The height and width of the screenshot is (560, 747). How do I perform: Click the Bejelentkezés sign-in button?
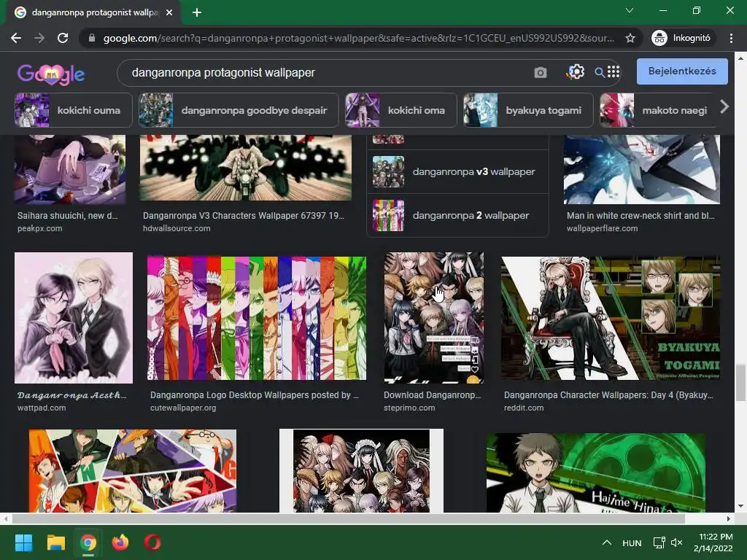click(x=682, y=71)
